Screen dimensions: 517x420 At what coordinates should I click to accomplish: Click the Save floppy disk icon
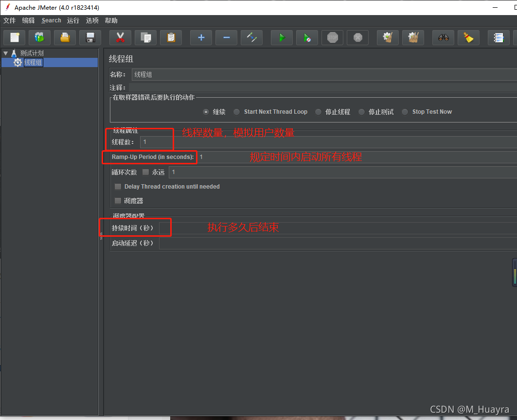click(90, 37)
